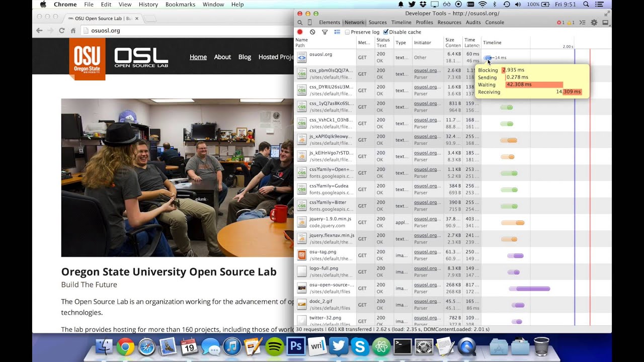The width and height of the screenshot is (644, 362).
Task: Click the yellow warning count indicator
Action: tap(571, 23)
